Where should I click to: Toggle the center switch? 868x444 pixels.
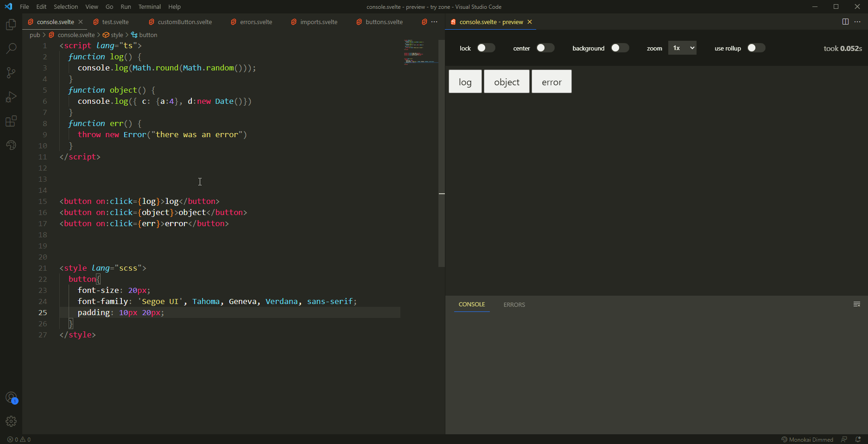point(545,48)
